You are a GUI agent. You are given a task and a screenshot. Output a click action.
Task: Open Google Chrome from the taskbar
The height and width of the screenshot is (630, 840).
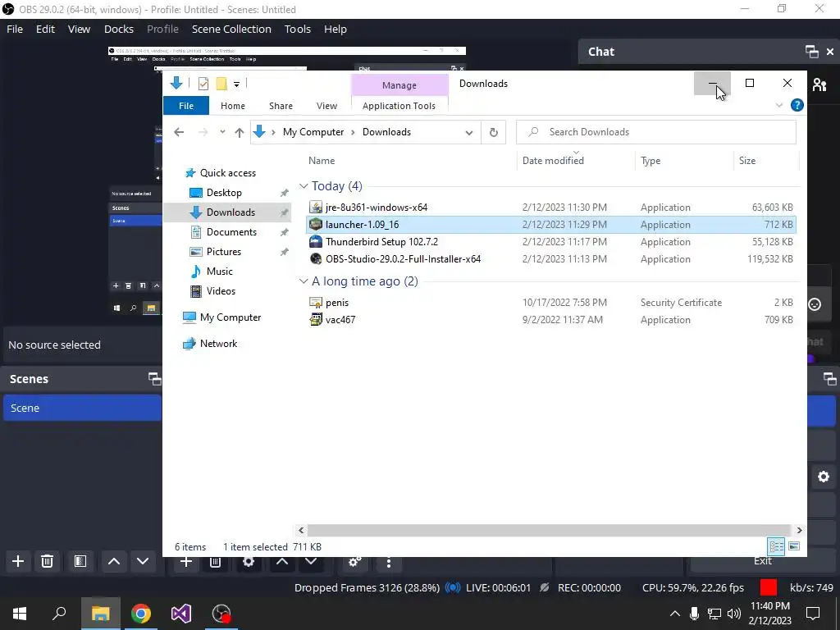[x=141, y=614]
